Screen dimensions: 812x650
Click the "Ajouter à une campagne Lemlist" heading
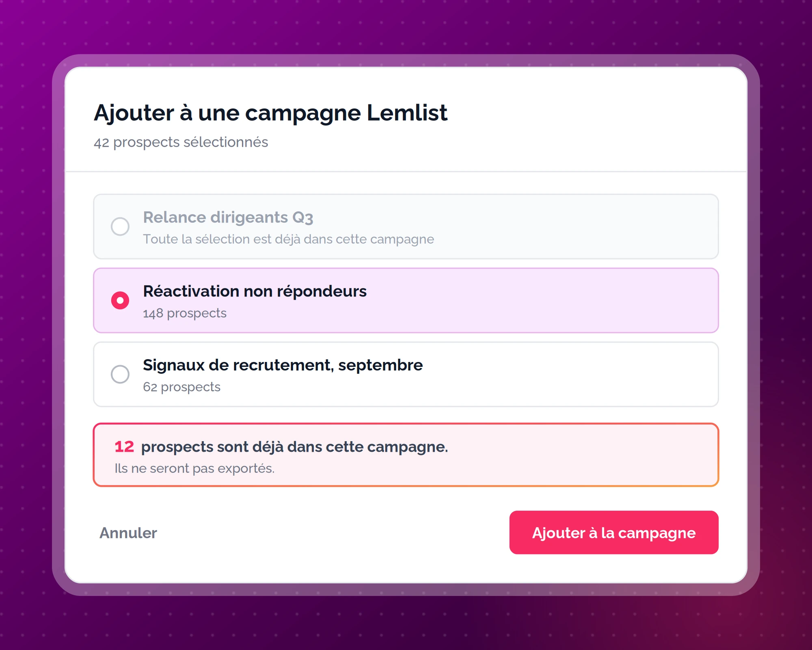(x=270, y=113)
